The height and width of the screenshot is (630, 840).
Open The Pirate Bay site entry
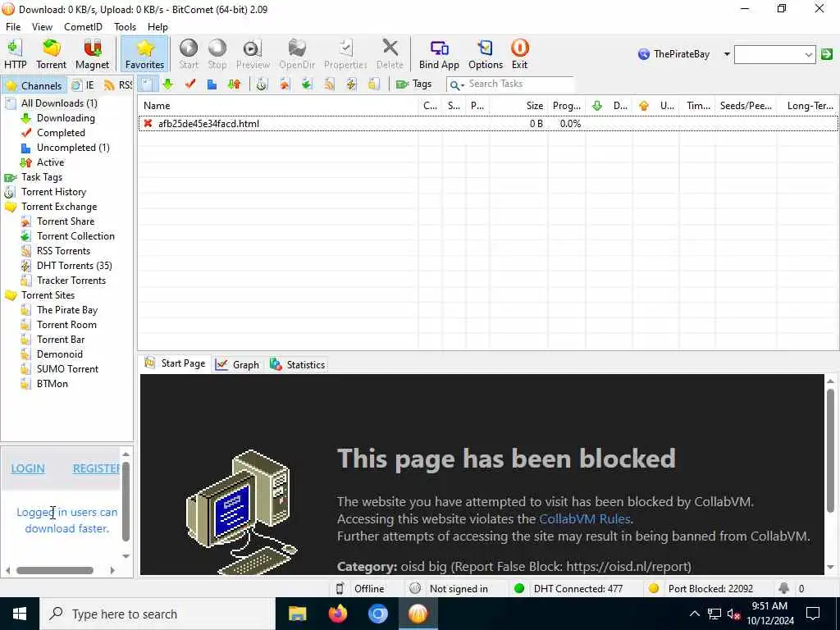point(67,310)
